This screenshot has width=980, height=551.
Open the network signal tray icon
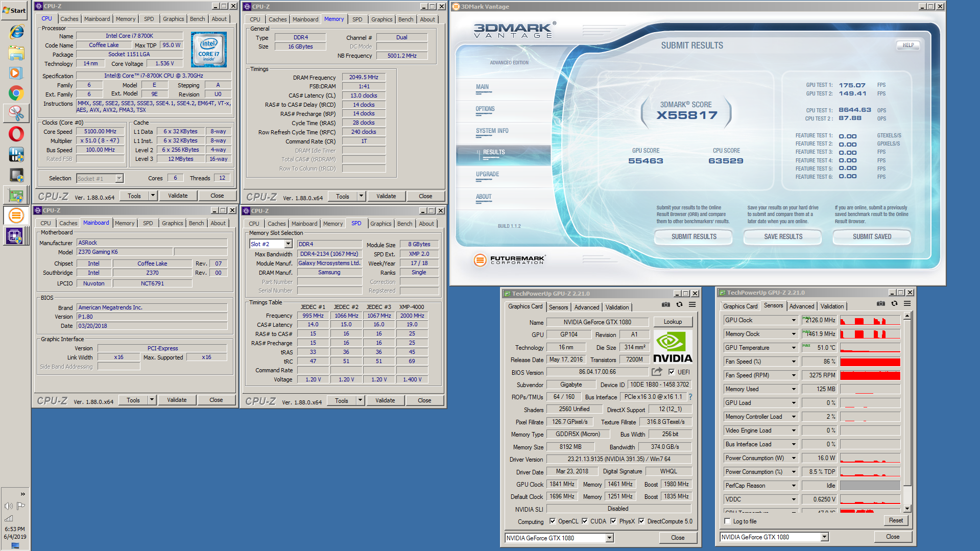[8, 518]
